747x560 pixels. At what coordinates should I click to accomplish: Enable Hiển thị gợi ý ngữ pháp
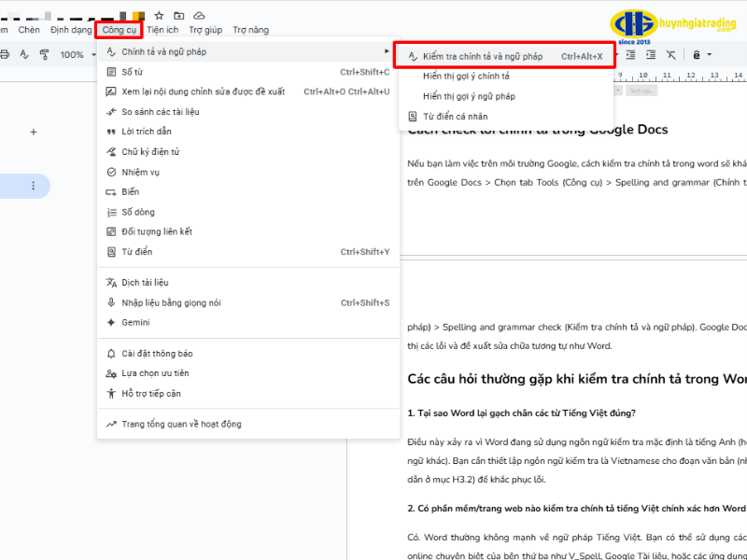[467, 94]
